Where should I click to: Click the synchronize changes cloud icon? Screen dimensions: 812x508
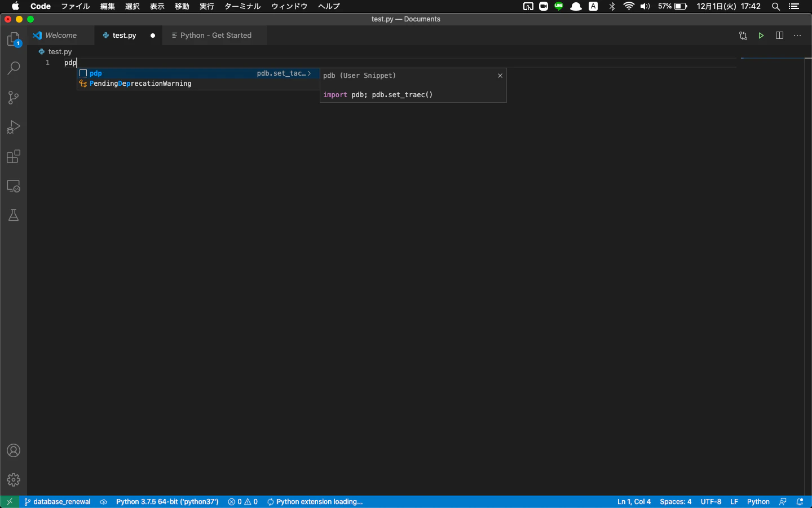click(x=103, y=502)
